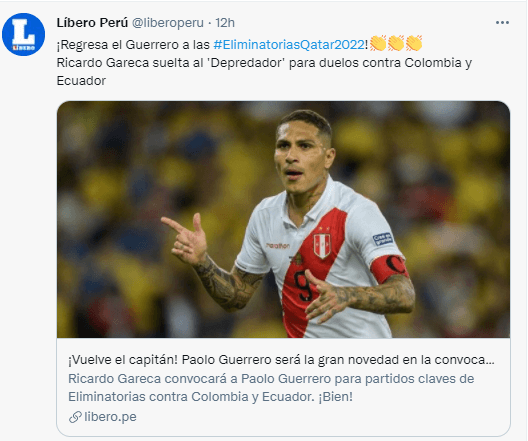Click the 'Ricardo Gareca suelta al Depredador' text line

(x=264, y=63)
